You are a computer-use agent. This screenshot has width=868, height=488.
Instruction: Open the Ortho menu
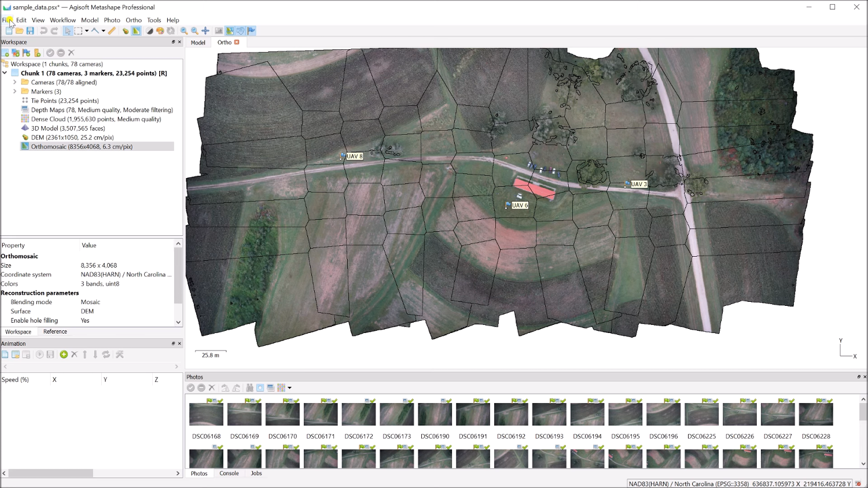(x=134, y=20)
